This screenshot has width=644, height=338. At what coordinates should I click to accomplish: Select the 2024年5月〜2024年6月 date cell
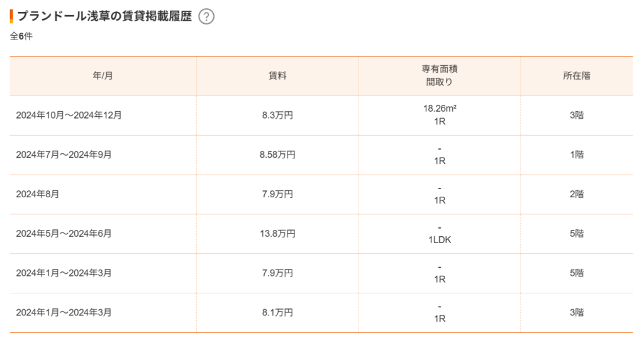[64, 234]
